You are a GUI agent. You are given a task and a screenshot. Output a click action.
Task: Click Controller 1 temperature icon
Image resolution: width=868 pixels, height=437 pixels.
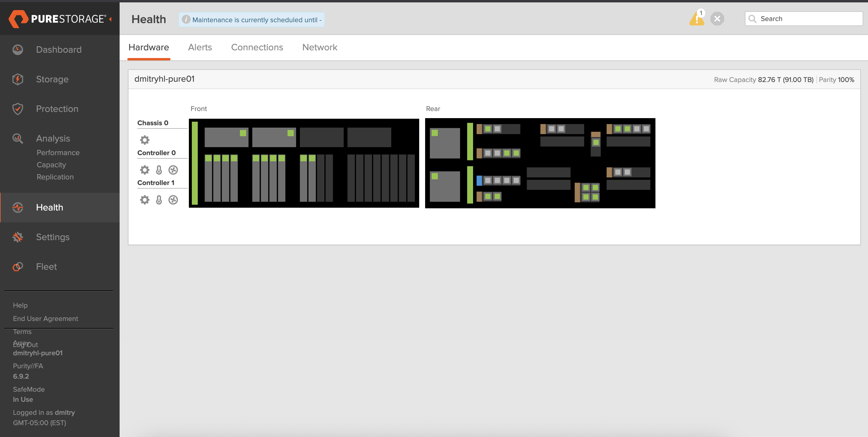159,200
